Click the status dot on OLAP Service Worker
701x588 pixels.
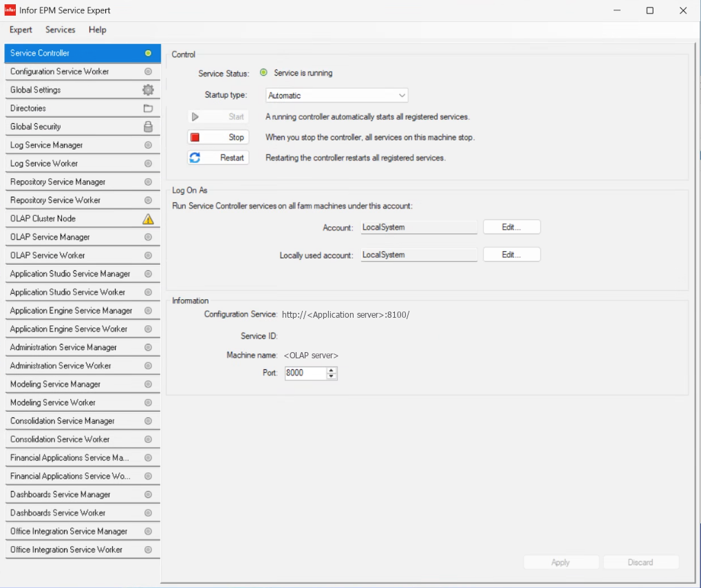tap(148, 256)
